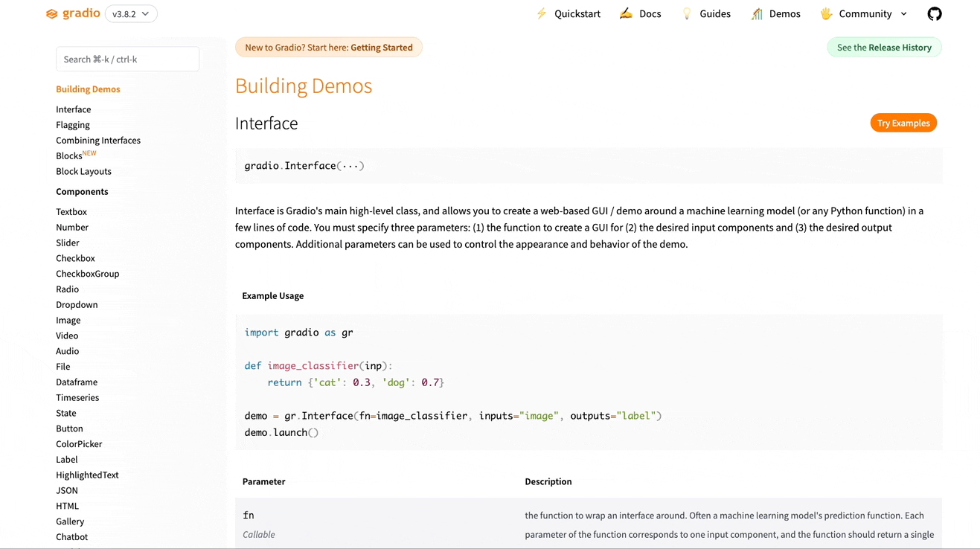Focus the search input field

click(127, 60)
